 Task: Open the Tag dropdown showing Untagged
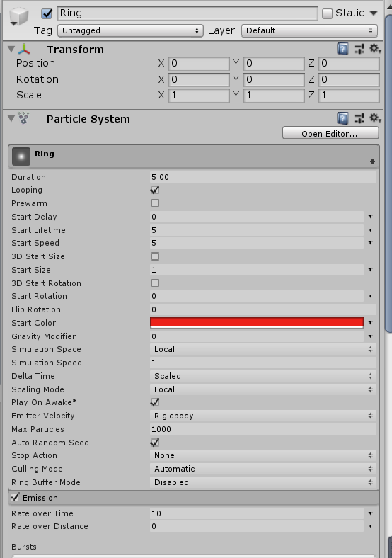[130, 30]
